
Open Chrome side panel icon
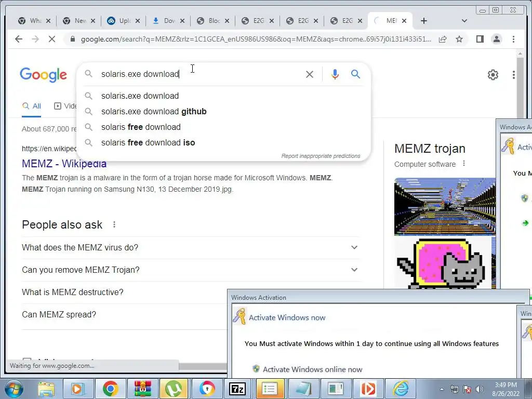click(480, 39)
